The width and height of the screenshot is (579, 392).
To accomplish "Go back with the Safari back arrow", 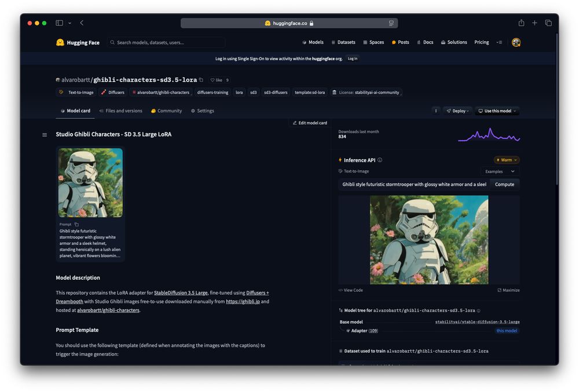I will (82, 23).
